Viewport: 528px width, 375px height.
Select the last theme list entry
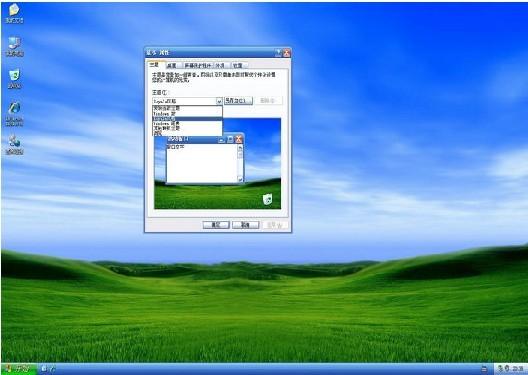(187, 133)
